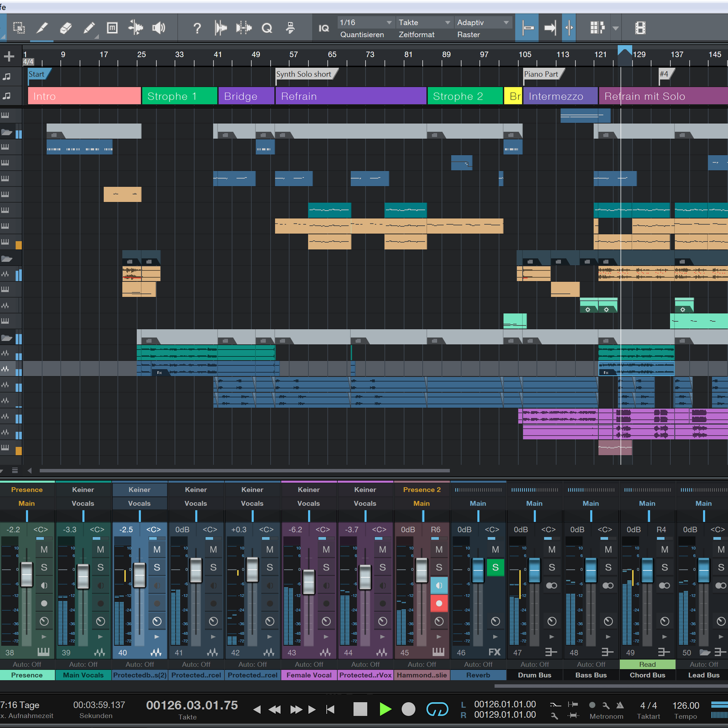Image resolution: width=728 pixels, height=728 pixels.
Task: Select the Intermezzo arranger section
Action: (x=560, y=96)
